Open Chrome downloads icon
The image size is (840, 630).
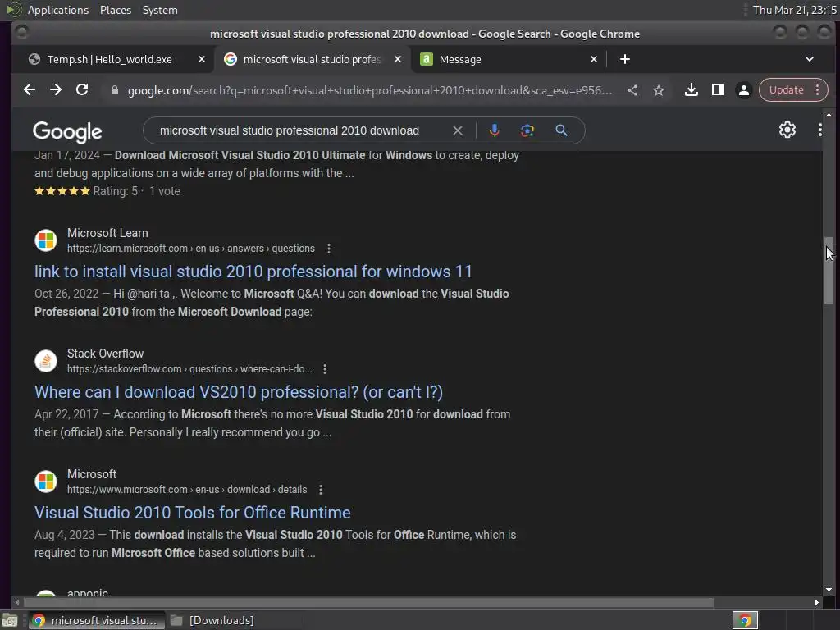pos(691,90)
